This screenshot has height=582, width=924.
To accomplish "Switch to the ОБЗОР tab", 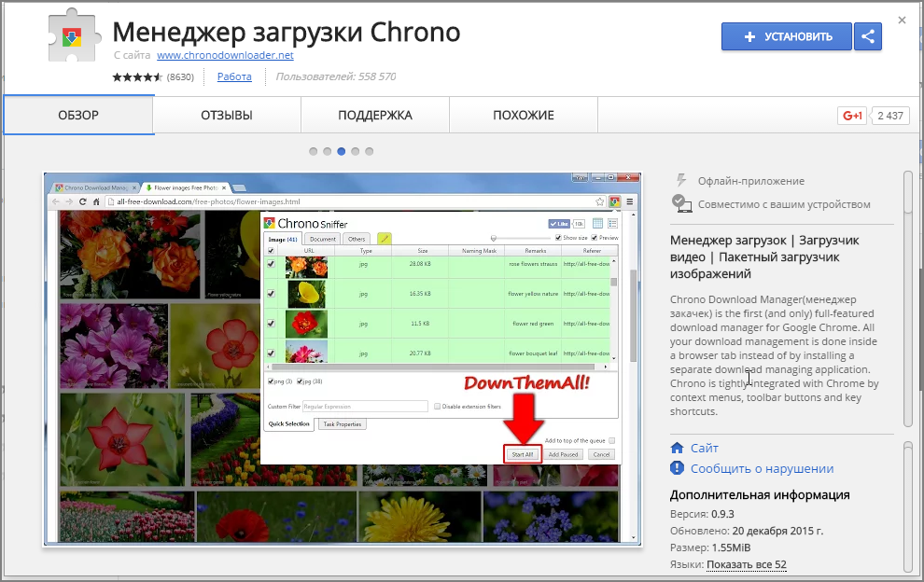I will (78, 116).
